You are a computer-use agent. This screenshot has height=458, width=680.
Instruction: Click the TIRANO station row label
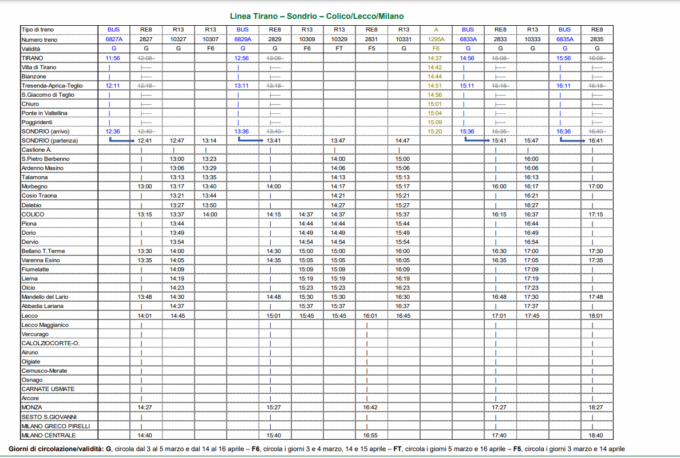(33, 58)
